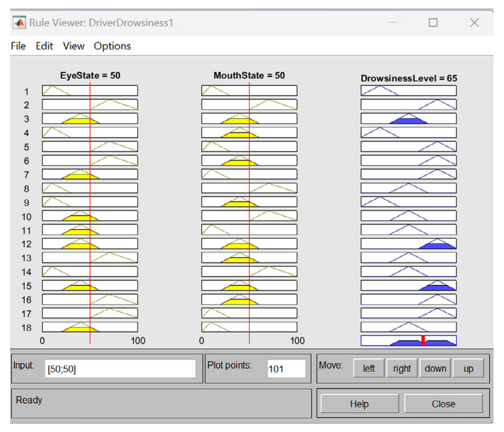Click rule 3 DrowsinessLevel output plot
Image resolution: width=504 pixels, height=432 pixels.
[409, 118]
